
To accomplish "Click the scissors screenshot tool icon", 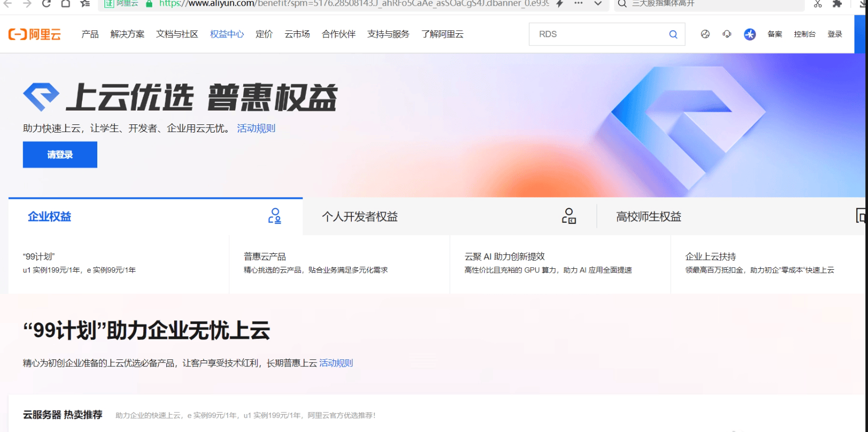I will click(818, 4).
